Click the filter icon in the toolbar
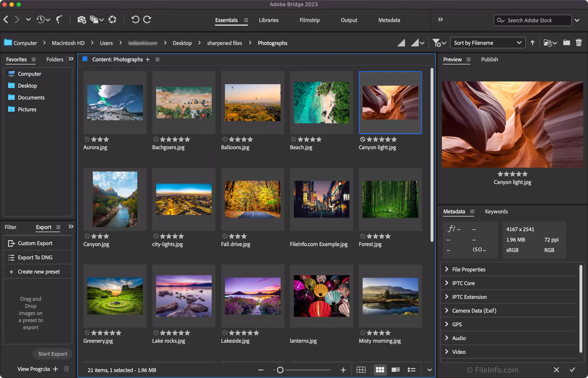588x378 pixels. pyautogui.click(x=436, y=42)
